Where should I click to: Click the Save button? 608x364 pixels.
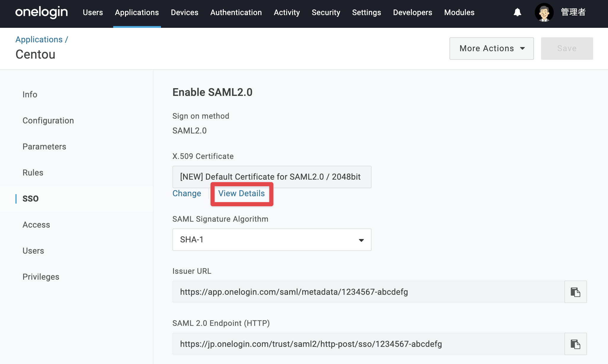[x=567, y=49]
